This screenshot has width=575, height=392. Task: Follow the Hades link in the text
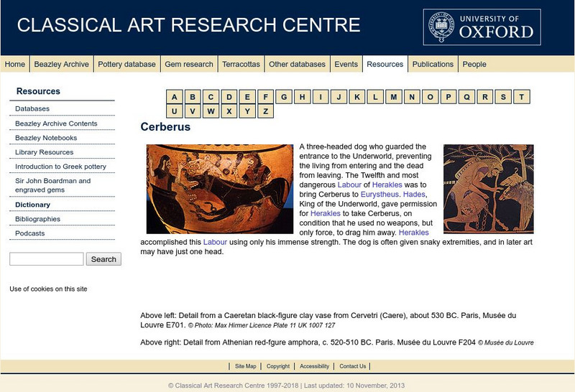tap(414, 194)
